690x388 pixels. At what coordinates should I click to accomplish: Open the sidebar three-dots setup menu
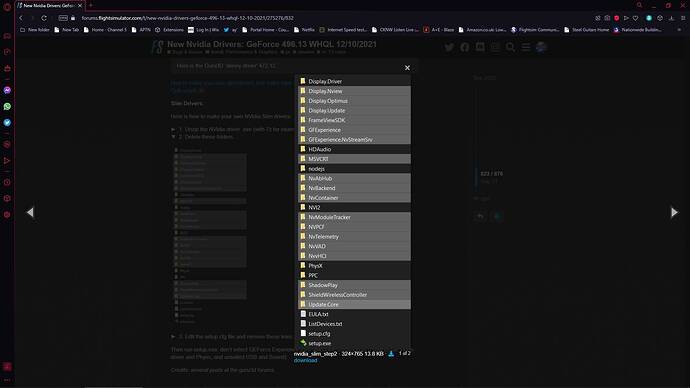[x=7, y=380]
